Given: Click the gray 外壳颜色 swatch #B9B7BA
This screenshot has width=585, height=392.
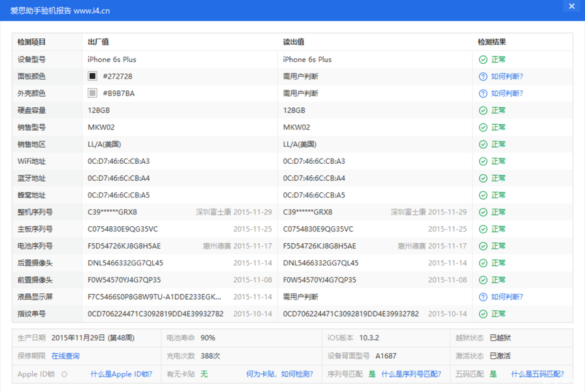Looking at the screenshot, I should (x=92, y=93).
